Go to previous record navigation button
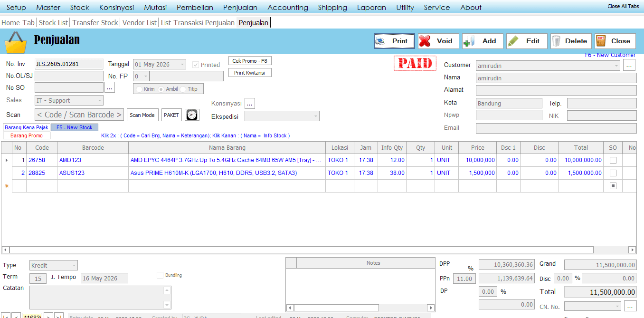This screenshot has width=644, height=318. point(16,316)
